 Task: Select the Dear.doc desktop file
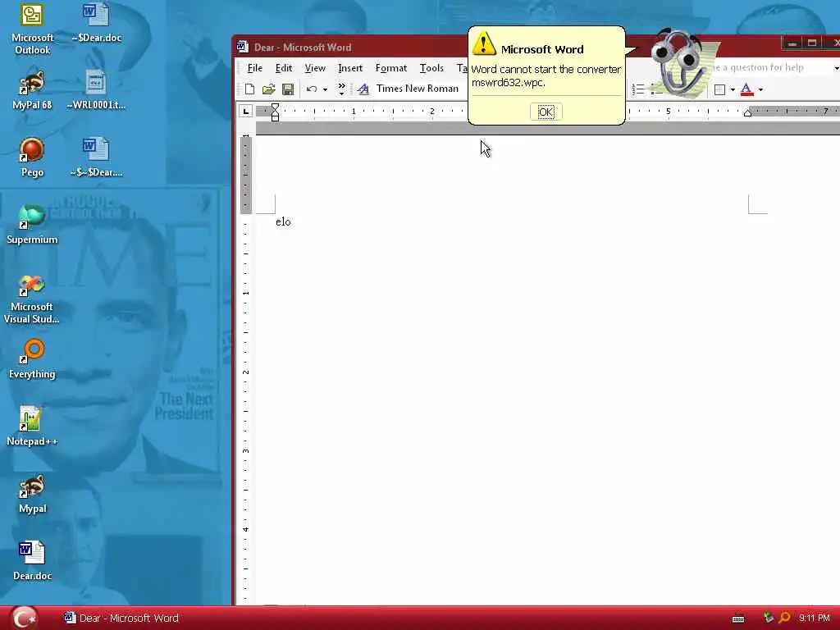pyautogui.click(x=32, y=561)
